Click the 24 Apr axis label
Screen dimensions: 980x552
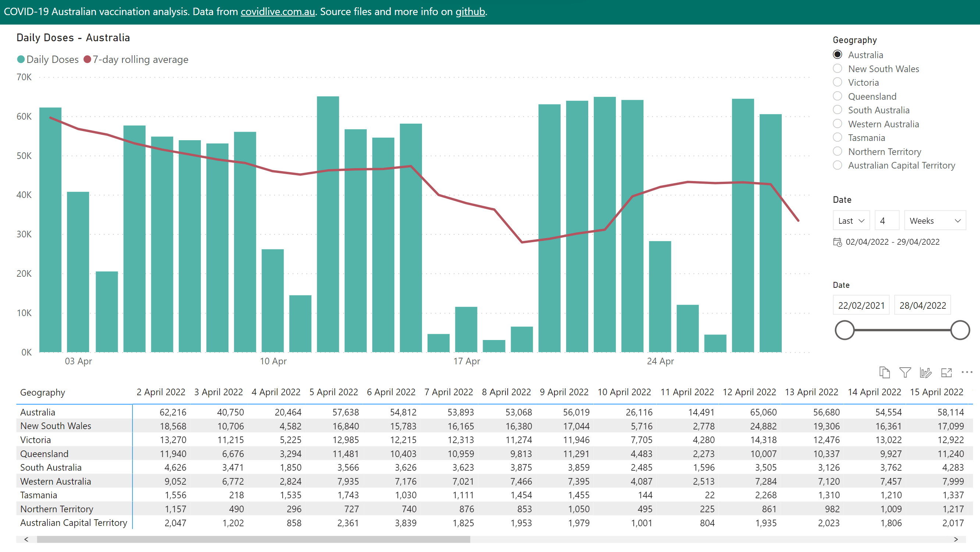(x=660, y=361)
